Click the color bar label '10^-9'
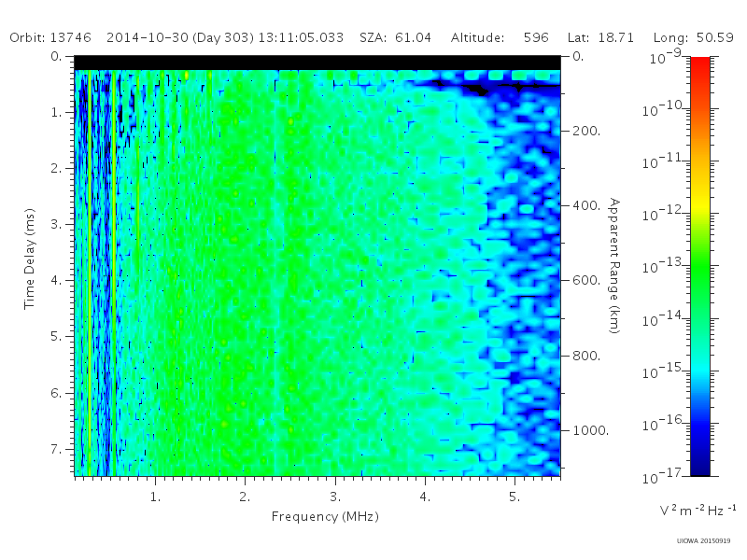The height and width of the screenshot is (560, 747). [x=666, y=56]
